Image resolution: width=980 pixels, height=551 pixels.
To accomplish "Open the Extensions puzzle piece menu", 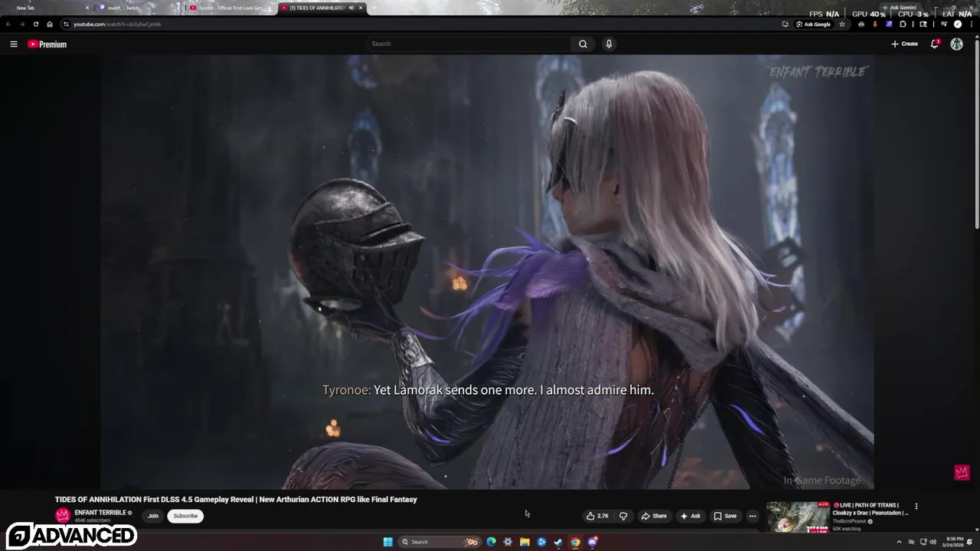I will coord(903,24).
